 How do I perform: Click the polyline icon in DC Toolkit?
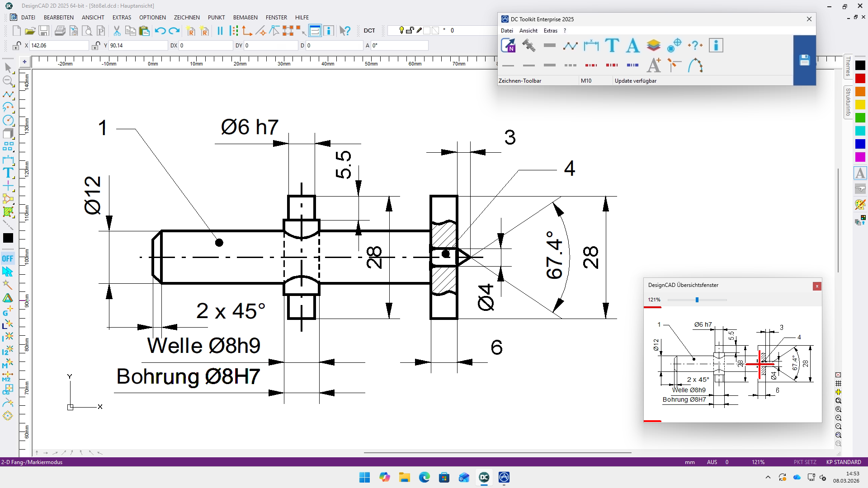pos(570,45)
